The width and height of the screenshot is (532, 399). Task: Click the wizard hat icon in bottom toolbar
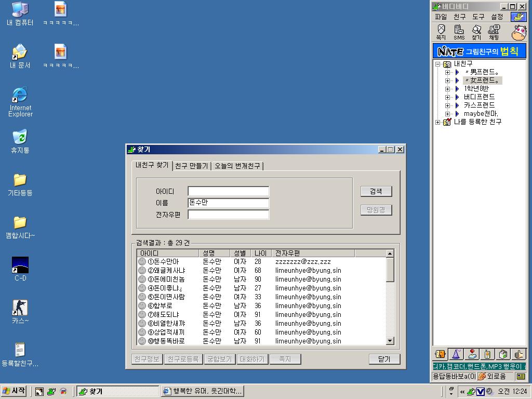(456, 354)
